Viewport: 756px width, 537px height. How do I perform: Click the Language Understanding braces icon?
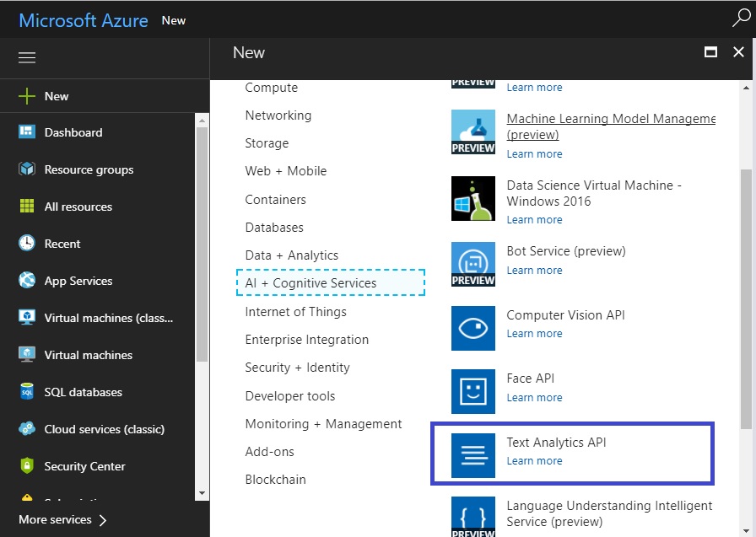473,517
